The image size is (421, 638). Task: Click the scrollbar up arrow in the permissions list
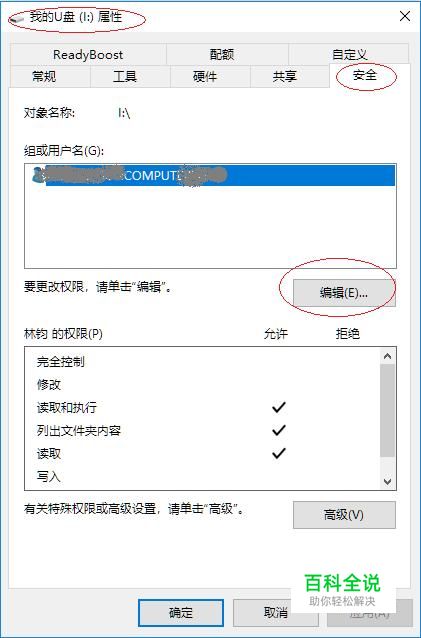388,356
